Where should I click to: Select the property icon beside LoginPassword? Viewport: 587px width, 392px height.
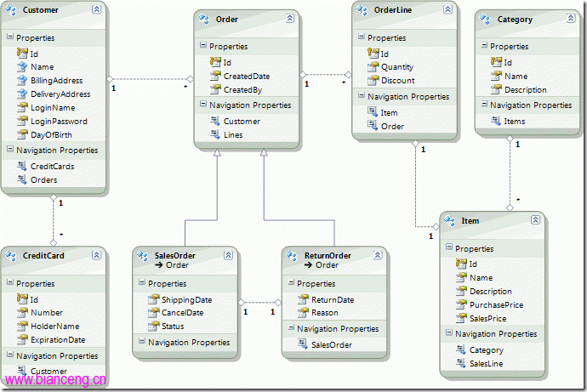[x=22, y=122]
